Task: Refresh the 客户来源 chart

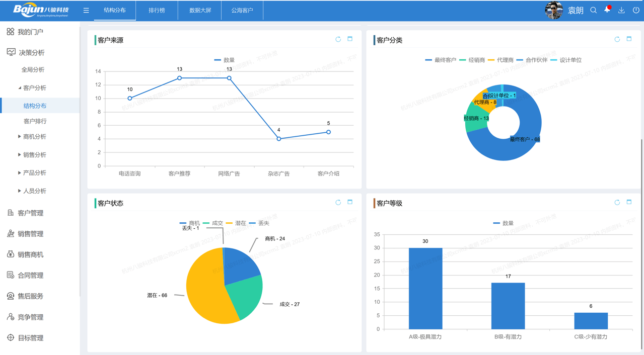Action: [x=338, y=39]
